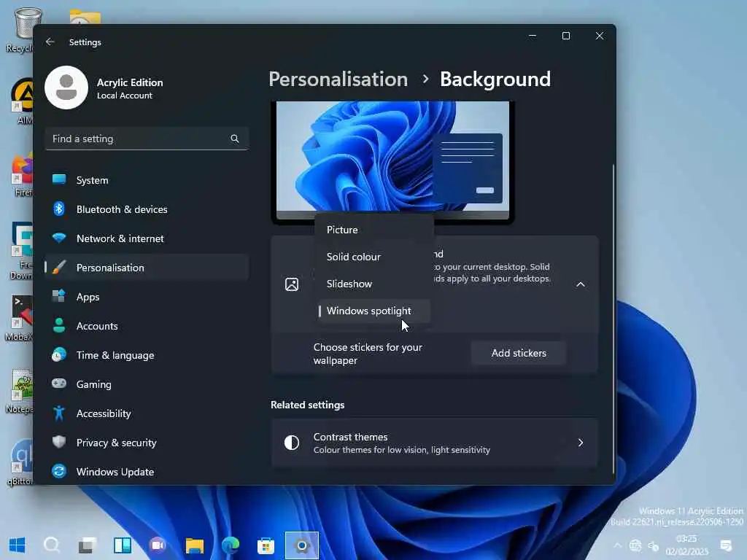
Task: Click the Acrylic Edition account name
Action: coord(130,82)
